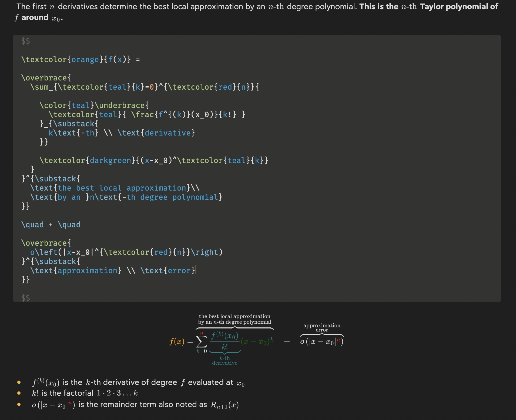This screenshot has height=420, width=516.
Task: Place cursor on the \sum_ code line
Action: tap(145, 87)
